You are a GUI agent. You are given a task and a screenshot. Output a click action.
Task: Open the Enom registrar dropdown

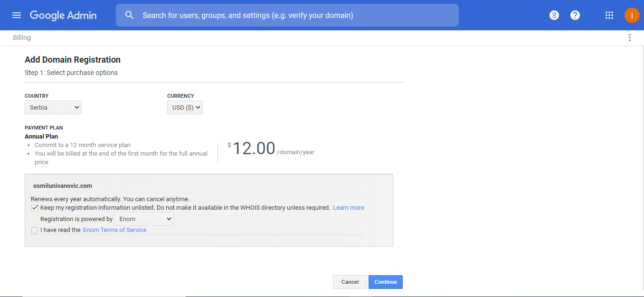144,219
